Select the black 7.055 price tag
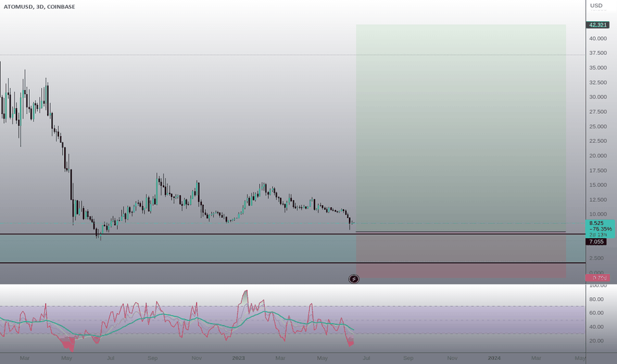The height and width of the screenshot is (364, 617). 596,242
